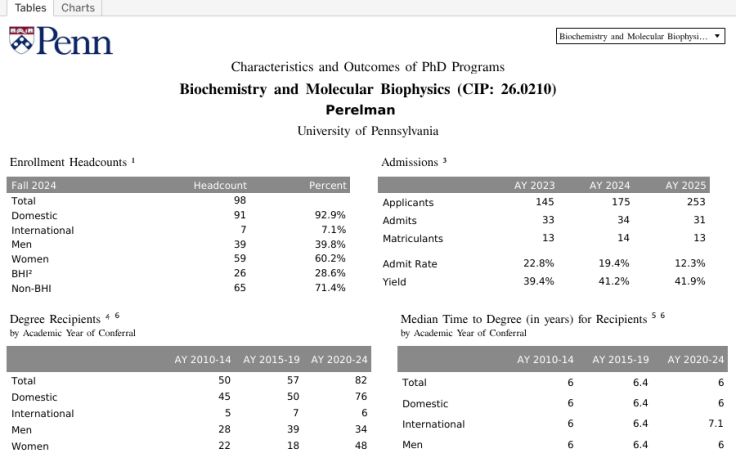
Task: Click the Matriculants row label
Action: point(414,239)
